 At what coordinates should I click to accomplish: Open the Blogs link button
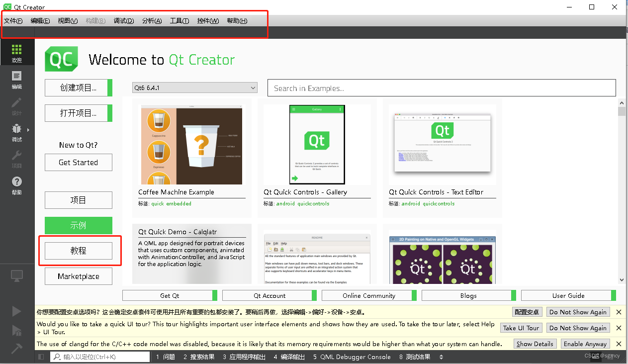pyautogui.click(x=468, y=296)
